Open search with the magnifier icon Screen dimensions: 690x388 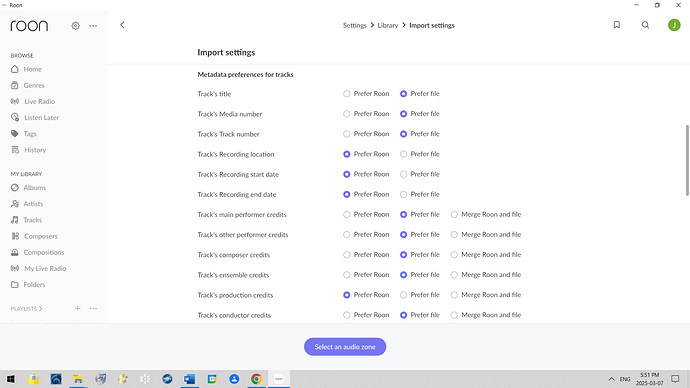(x=645, y=25)
